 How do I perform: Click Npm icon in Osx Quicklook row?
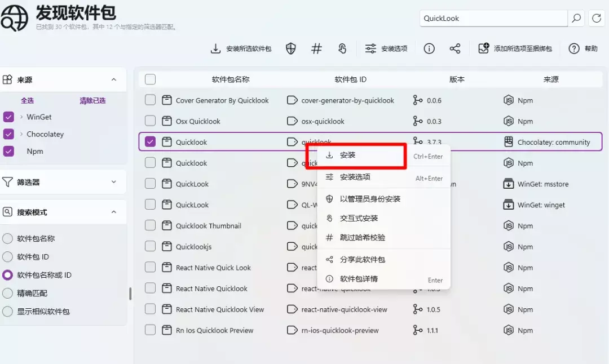509,121
